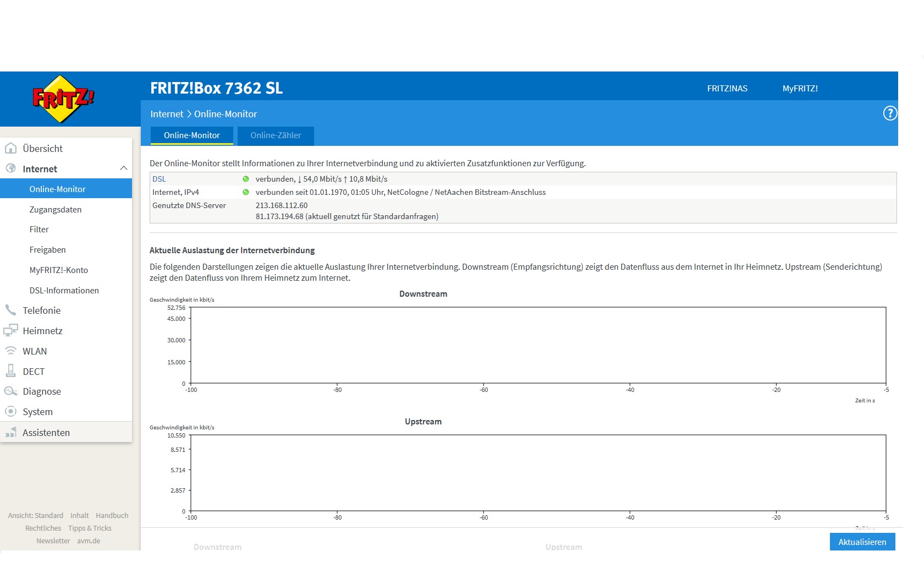Open the Heimnetz menu
This screenshot has height=578, width=924.
[x=42, y=331]
